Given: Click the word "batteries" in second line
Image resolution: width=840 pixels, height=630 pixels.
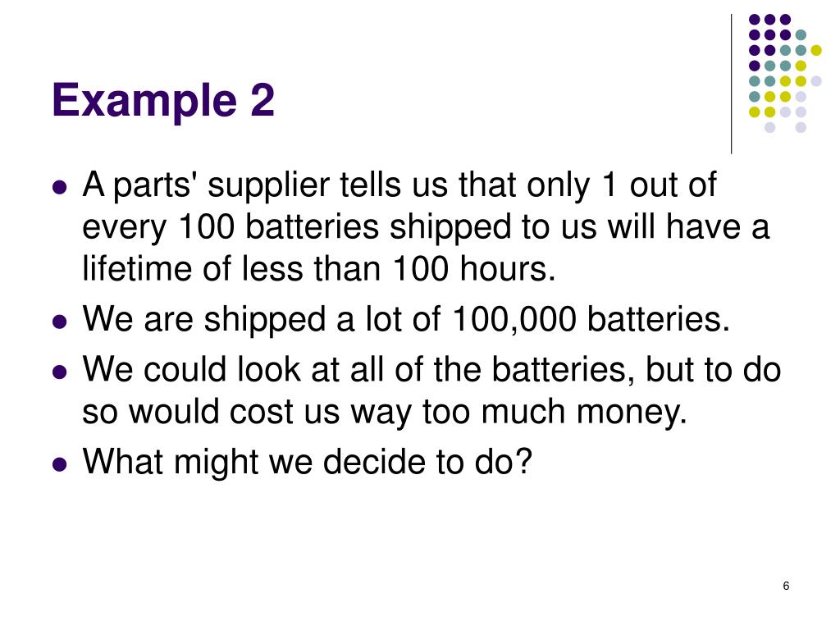Looking at the screenshot, I should tap(313, 226).
